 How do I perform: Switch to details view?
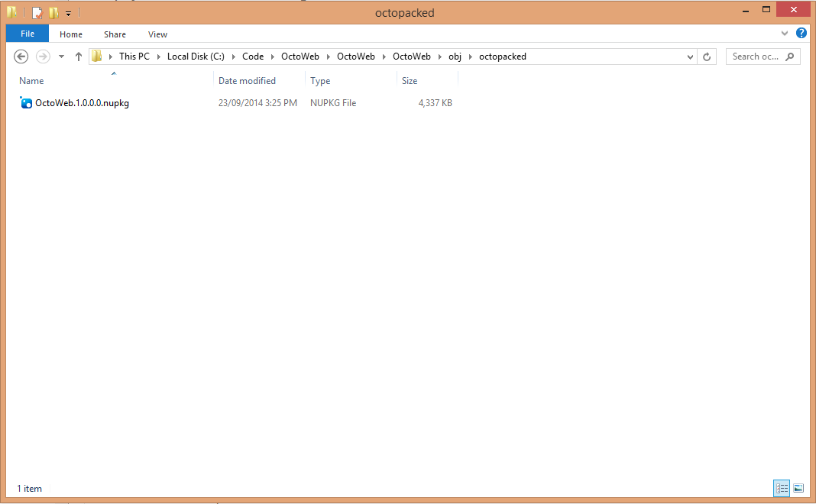[x=781, y=487]
